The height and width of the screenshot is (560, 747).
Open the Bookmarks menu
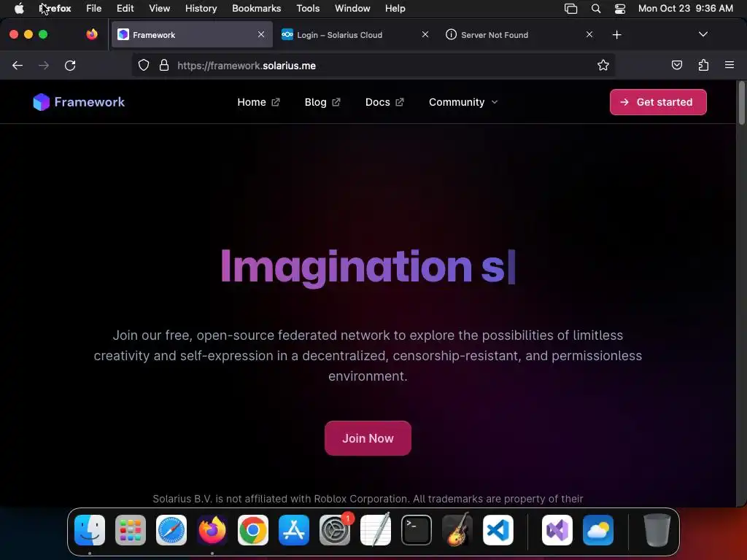click(x=256, y=9)
